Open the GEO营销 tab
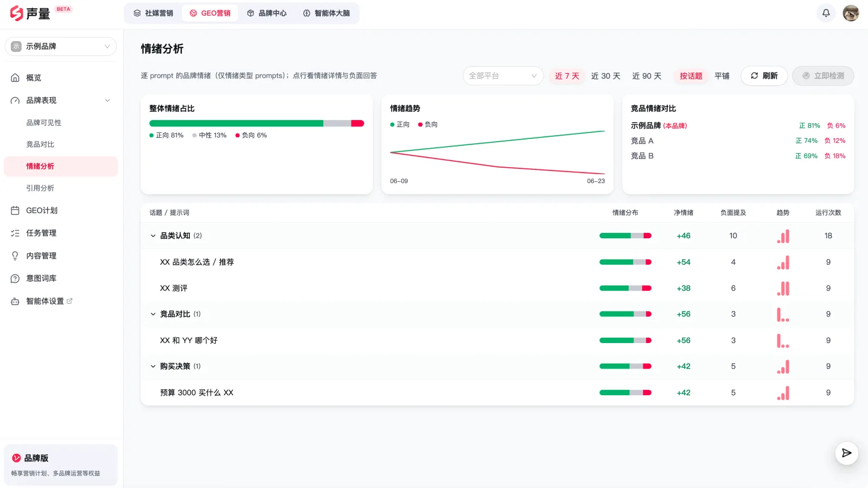This screenshot has width=868, height=488. pyautogui.click(x=210, y=13)
